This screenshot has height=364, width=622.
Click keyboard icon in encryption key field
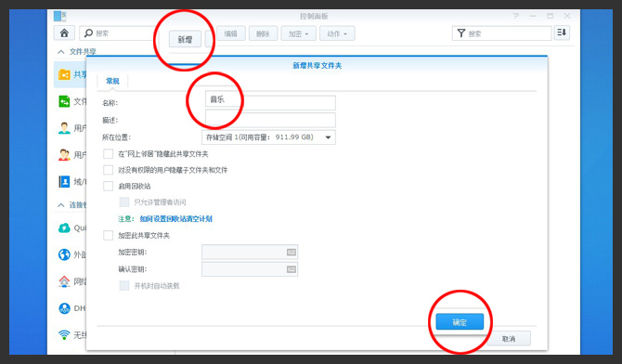pos(292,252)
